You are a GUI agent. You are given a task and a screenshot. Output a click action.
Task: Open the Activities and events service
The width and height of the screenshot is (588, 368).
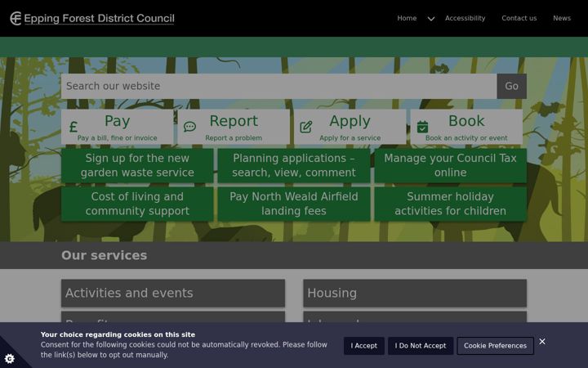[x=173, y=293]
